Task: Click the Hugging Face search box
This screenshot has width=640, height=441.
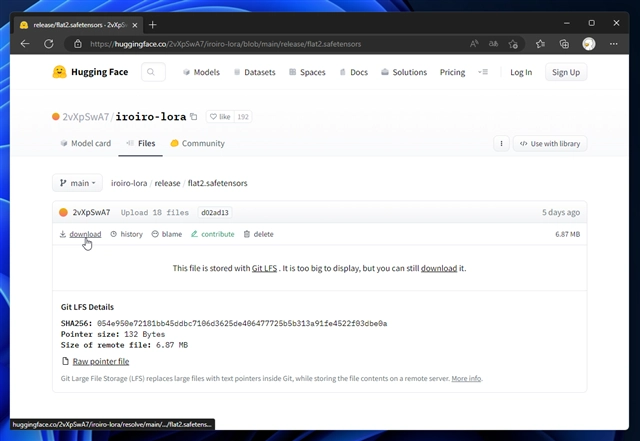Action: [x=153, y=72]
